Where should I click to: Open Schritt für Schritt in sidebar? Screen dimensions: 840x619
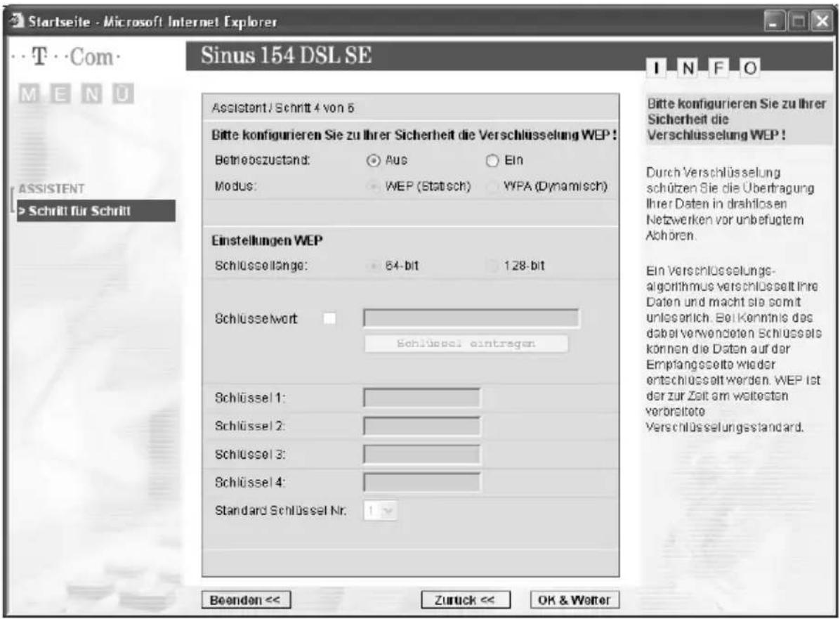[96, 211]
